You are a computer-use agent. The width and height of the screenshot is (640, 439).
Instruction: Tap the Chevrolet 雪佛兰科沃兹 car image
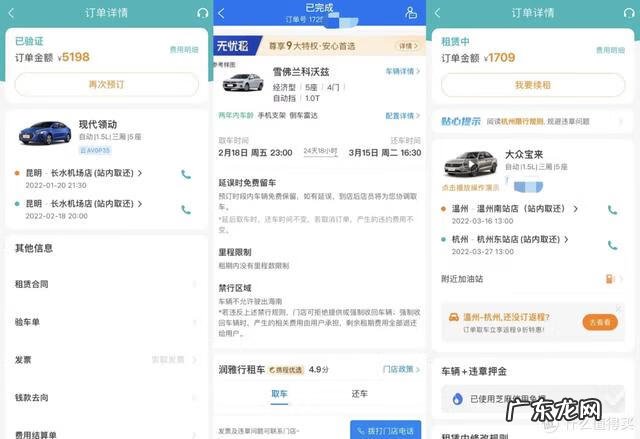click(243, 82)
